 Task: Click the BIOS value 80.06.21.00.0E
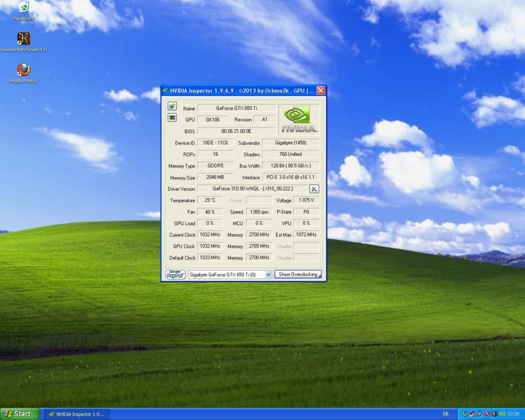tap(236, 131)
